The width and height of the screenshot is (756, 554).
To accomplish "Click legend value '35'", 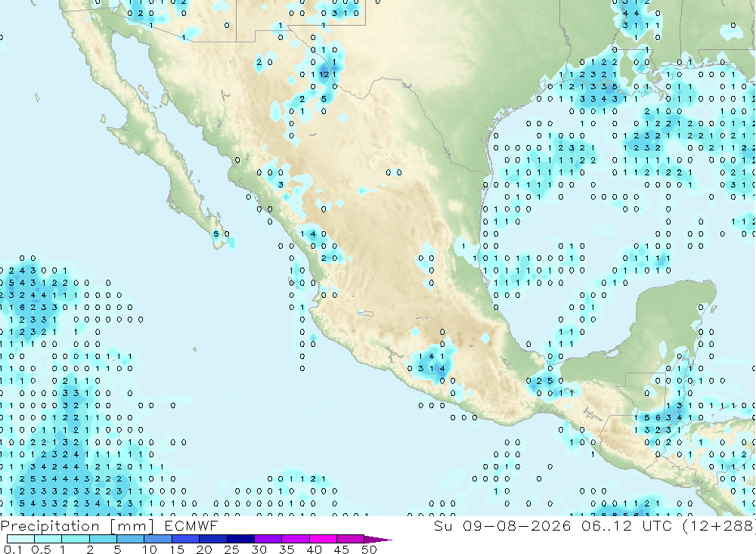I will pos(287,549).
